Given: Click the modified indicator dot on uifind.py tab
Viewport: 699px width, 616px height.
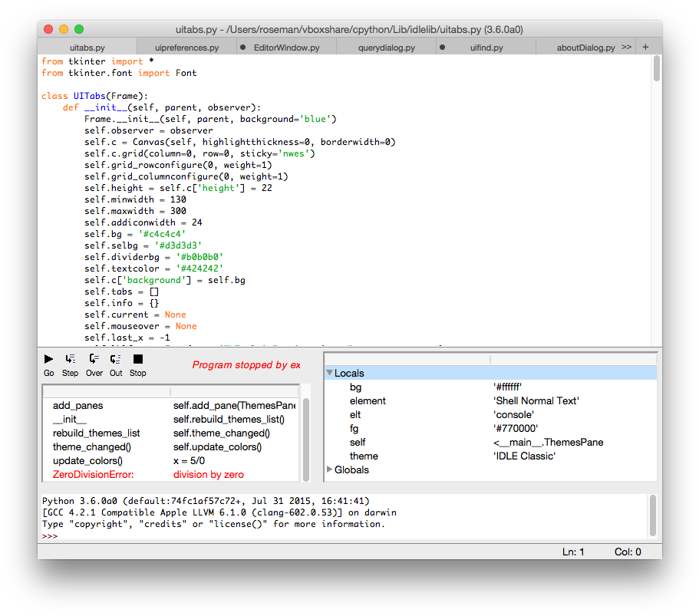Looking at the screenshot, I should tap(441, 46).
